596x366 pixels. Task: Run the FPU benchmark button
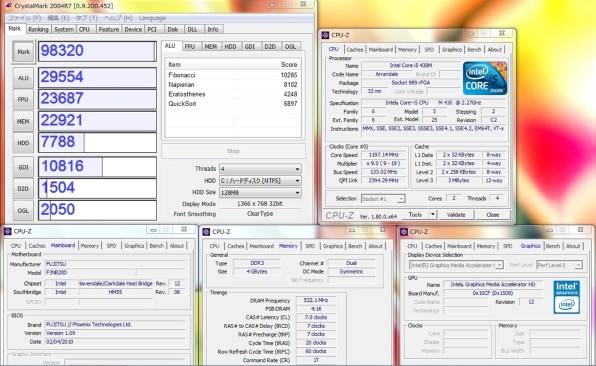(x=23, y=99)
